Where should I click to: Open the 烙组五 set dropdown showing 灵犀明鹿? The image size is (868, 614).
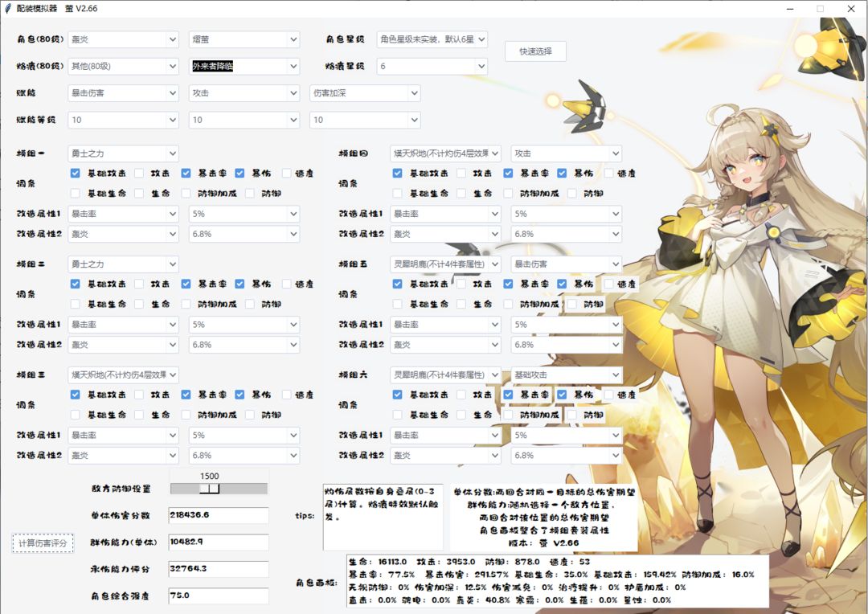click(445, 264)
